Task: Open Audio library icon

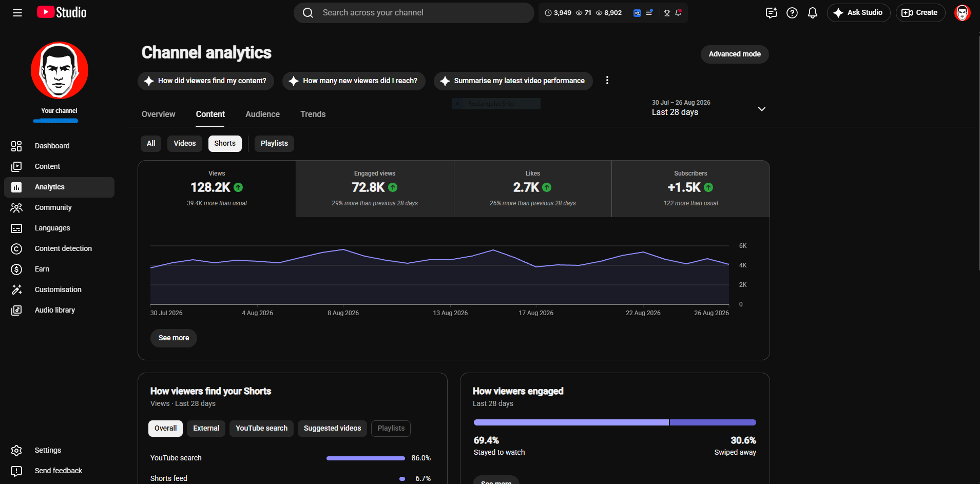Action: point(16,311)
